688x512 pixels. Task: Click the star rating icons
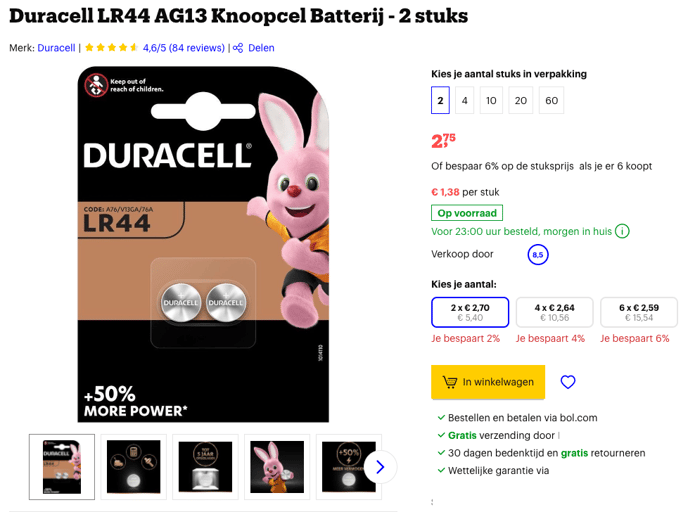pyautogui.click(x=111, y=47)
